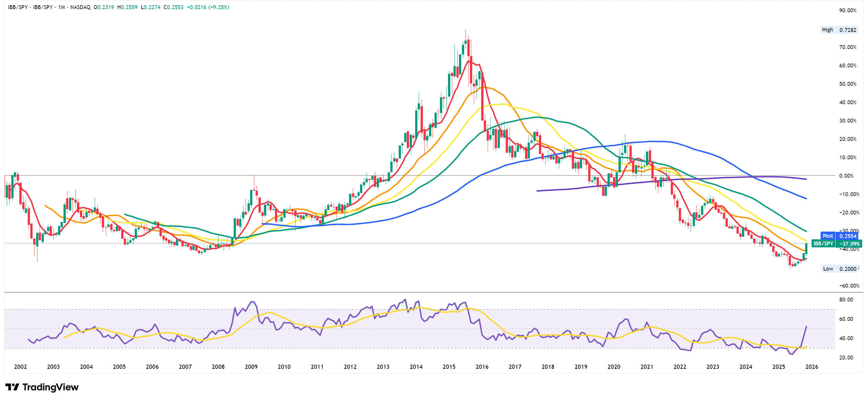Click the IBB/SPY symbol title in legend

(x=17, y=7)
